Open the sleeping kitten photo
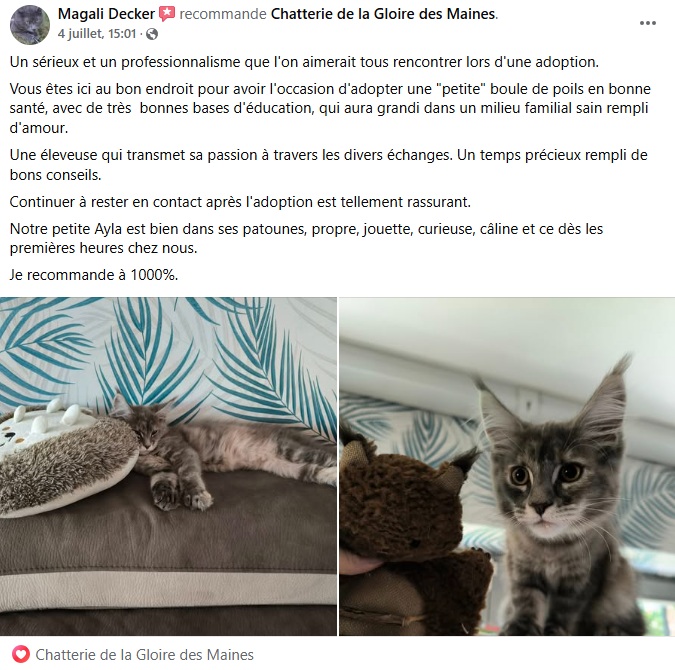675x670 pixels. (168, 466)
